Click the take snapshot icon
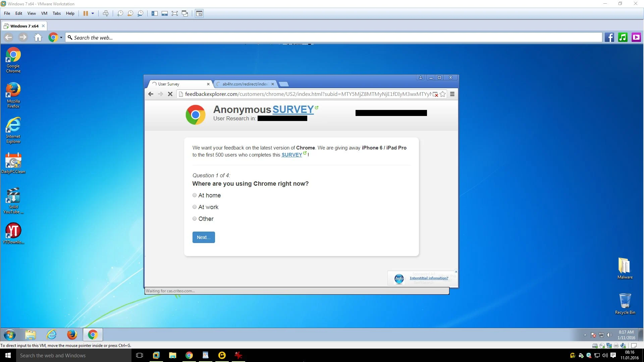This screenshot has width=644, height=362. [x=120, y=13]
